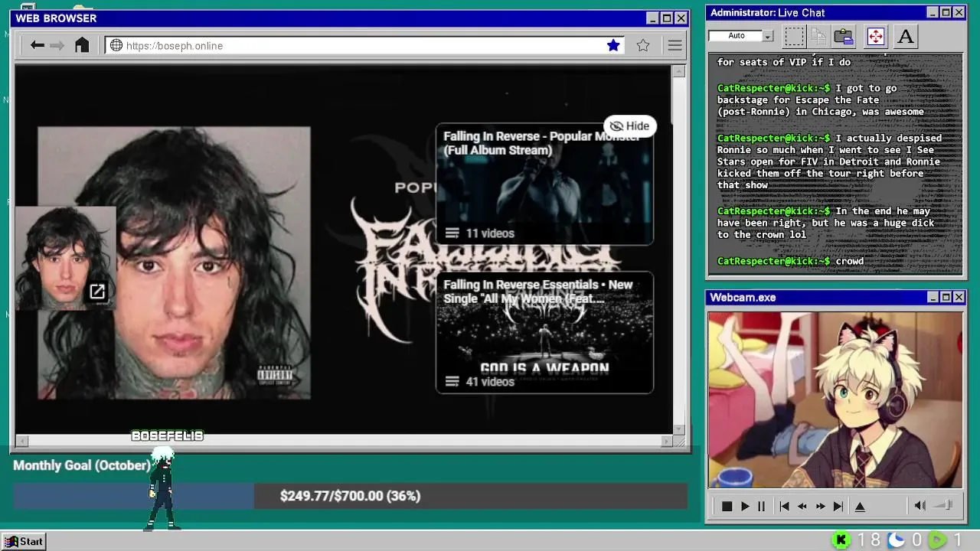This screenshot has width=980, height=551.
Task: Click the small mugshot thumbnail
Action: click(x=65, y=258)
